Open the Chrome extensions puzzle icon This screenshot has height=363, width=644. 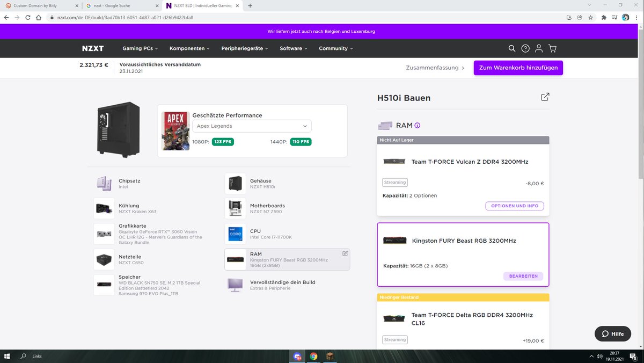604,17
